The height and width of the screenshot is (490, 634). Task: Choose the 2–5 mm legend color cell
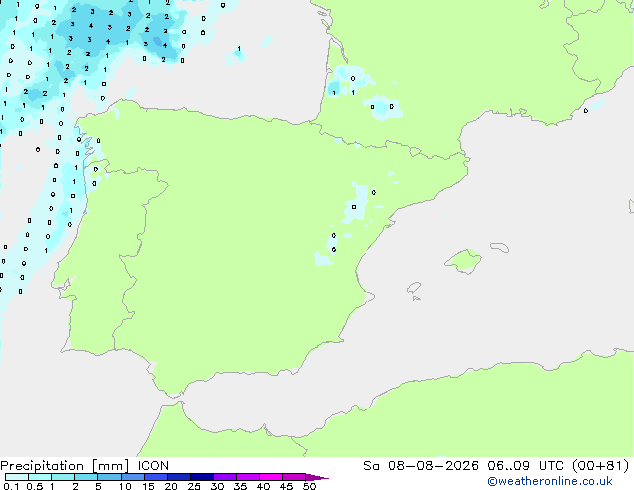tap(86, 477)
